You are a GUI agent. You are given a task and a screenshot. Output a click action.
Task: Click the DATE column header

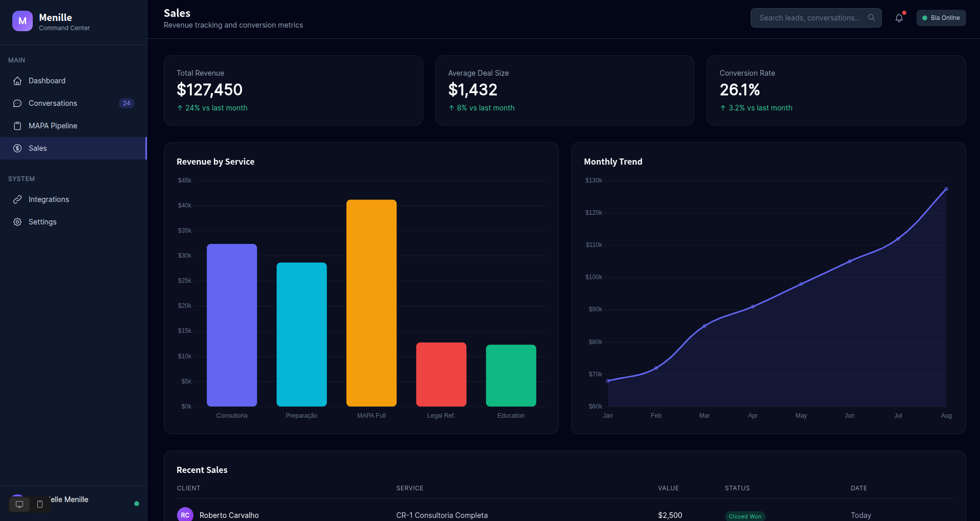859,488
